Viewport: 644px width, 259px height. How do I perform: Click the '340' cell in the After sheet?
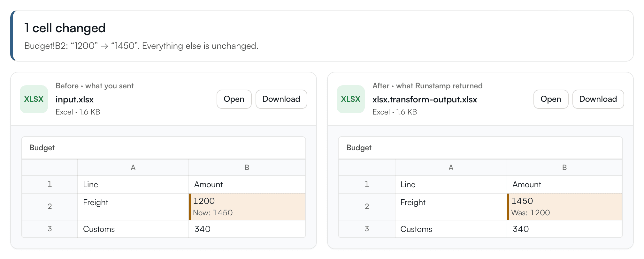[564, 229]
